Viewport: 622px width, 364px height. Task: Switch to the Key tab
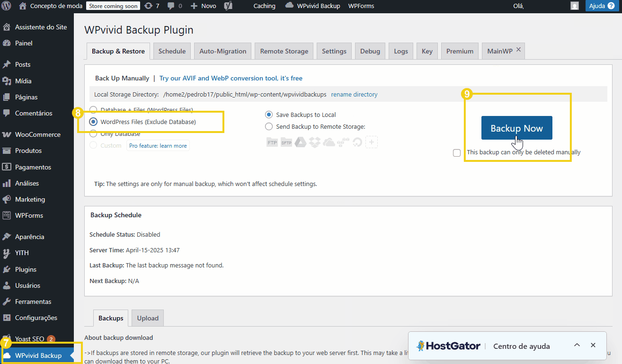(x=427, y=51)
